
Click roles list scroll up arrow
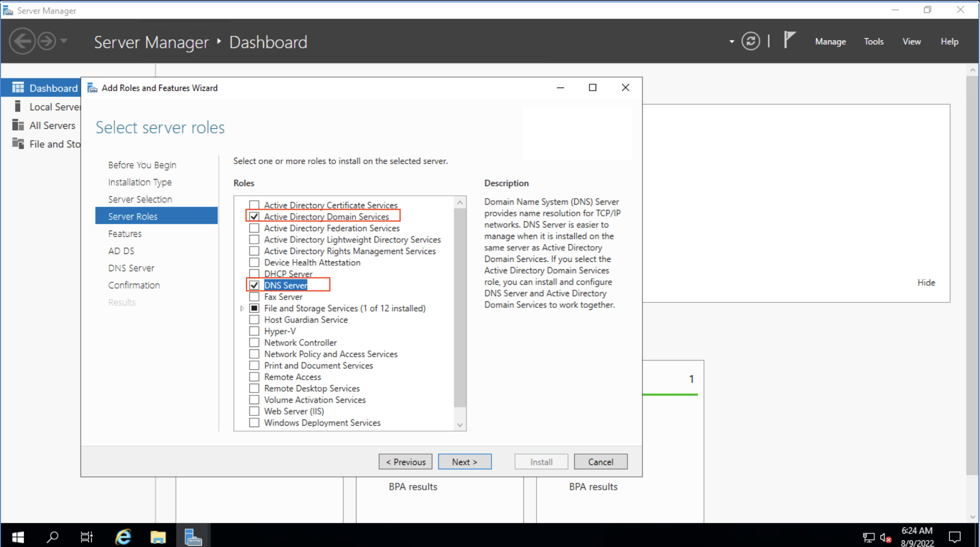click(460, 202)
